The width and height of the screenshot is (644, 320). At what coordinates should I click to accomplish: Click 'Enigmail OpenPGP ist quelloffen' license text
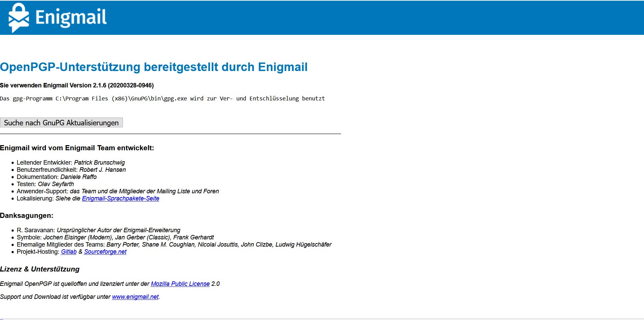point(110,284)
